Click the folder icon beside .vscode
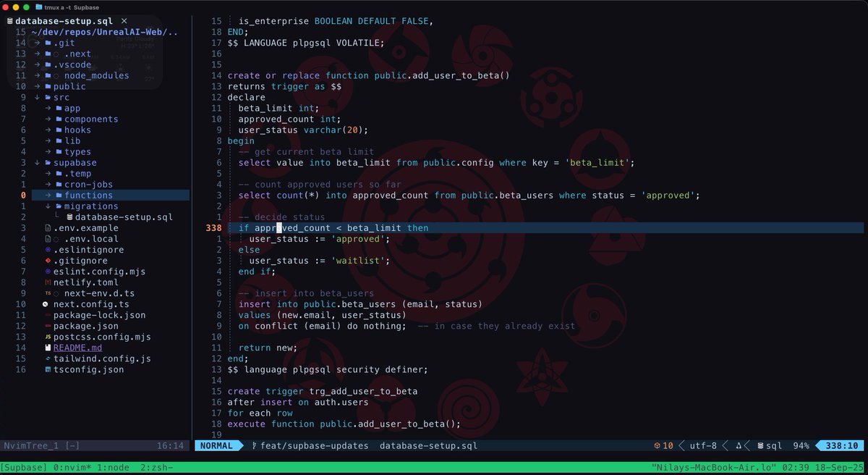The width and height of the screenshot is (868, 475). coord(48,64)
